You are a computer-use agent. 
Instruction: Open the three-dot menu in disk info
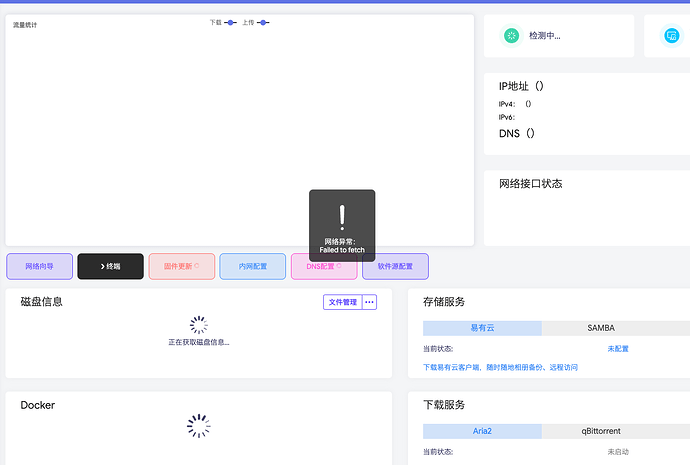[369, 302]
